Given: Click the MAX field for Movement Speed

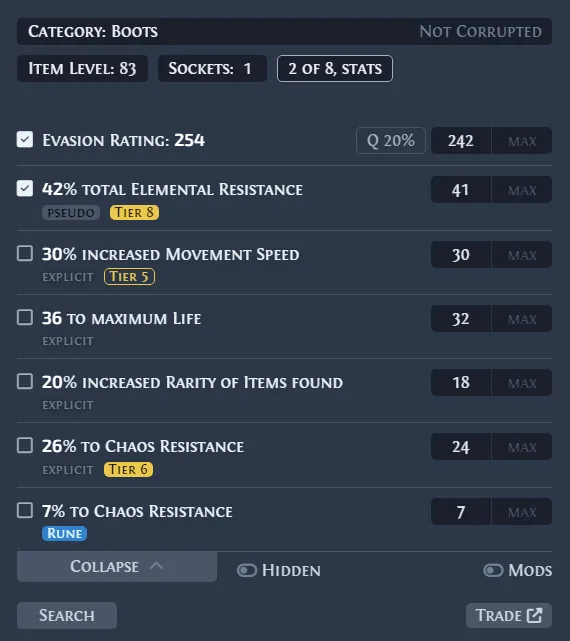Looking at the screenshot, I should 522,255.
